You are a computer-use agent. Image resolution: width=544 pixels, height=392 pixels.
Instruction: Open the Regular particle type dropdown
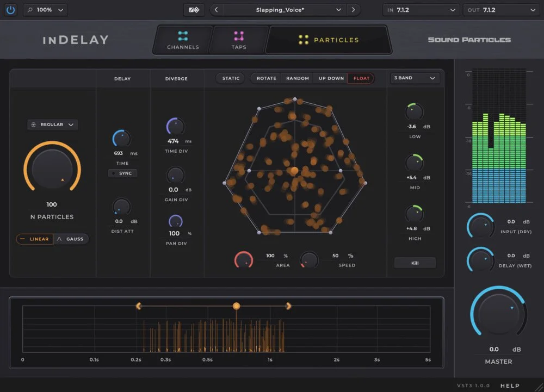click(x=52, y=125)
